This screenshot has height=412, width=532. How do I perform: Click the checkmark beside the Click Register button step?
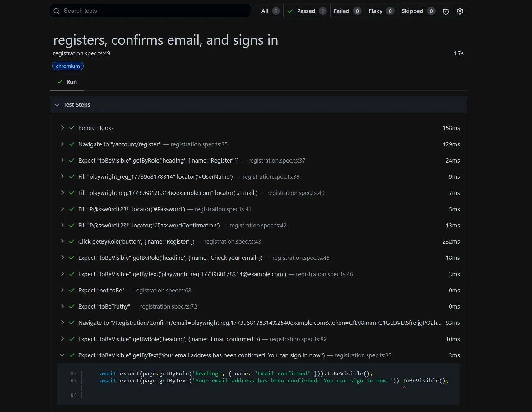[72, 241]
